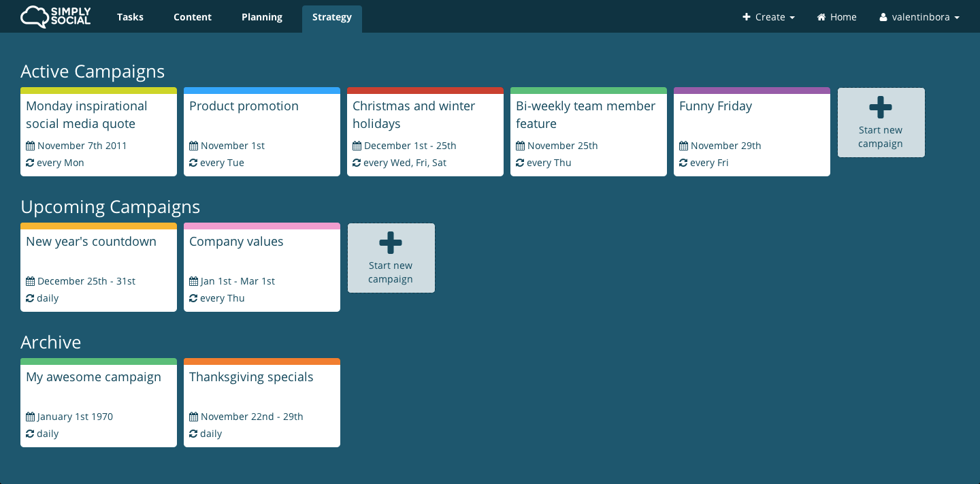Click the Simply Social cloud logo
980x484 pixels.
[35, 16]
